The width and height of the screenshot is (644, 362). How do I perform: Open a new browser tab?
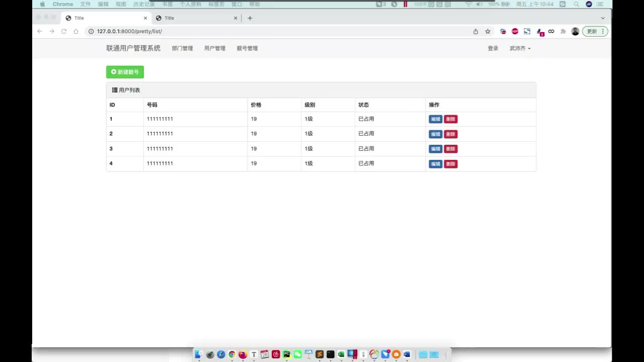[250, 18]
